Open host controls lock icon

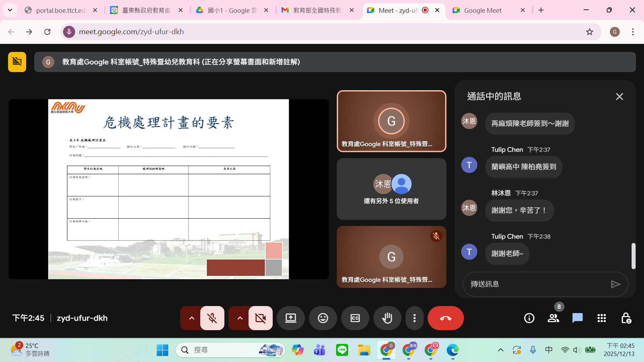coord(626,318)
